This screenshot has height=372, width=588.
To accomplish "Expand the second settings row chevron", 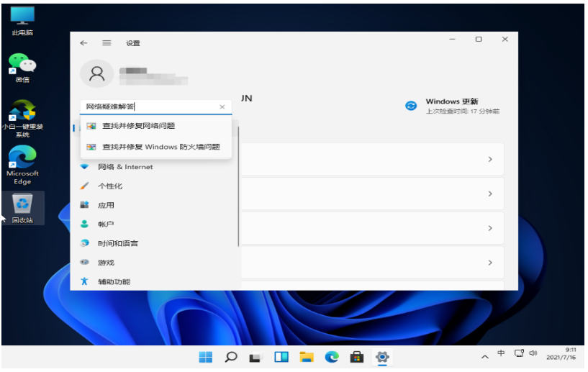I will point(490,194).
